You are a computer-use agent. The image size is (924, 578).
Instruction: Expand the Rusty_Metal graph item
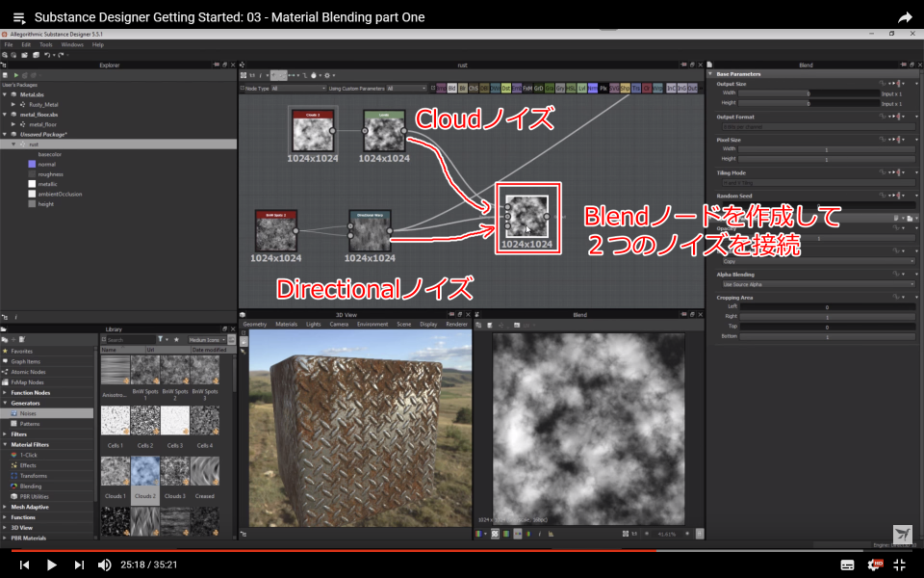(13, 104)
